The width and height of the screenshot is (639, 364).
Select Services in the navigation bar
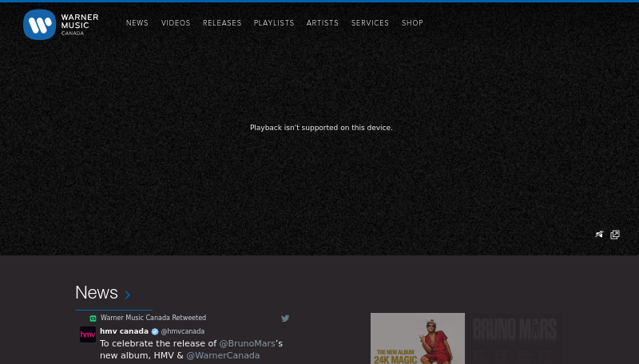(370, 23)
